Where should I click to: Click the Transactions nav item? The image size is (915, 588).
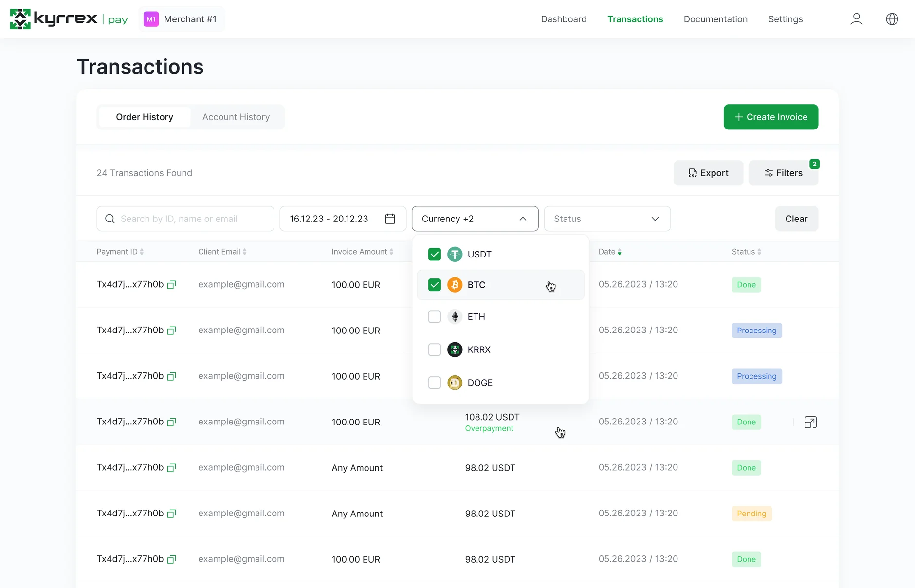635,19
